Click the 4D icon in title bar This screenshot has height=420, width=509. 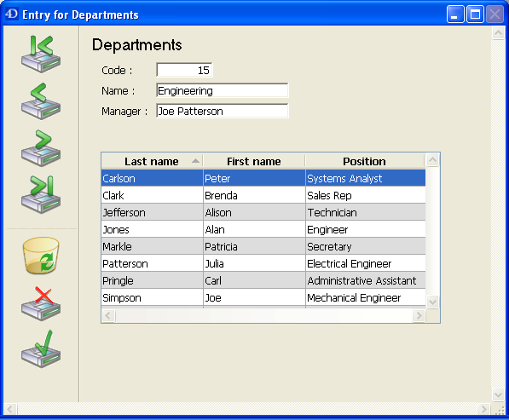coord(11,14)
